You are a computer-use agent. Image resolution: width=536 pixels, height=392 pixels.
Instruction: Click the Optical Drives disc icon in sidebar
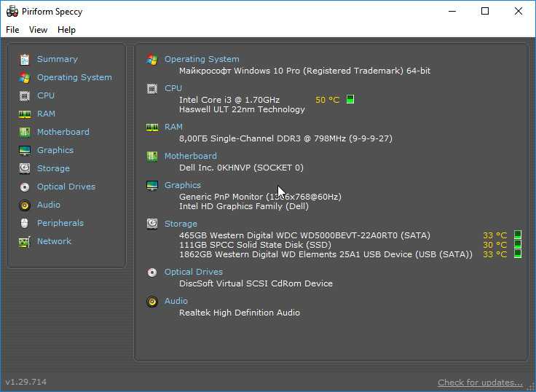coord(25,187)
